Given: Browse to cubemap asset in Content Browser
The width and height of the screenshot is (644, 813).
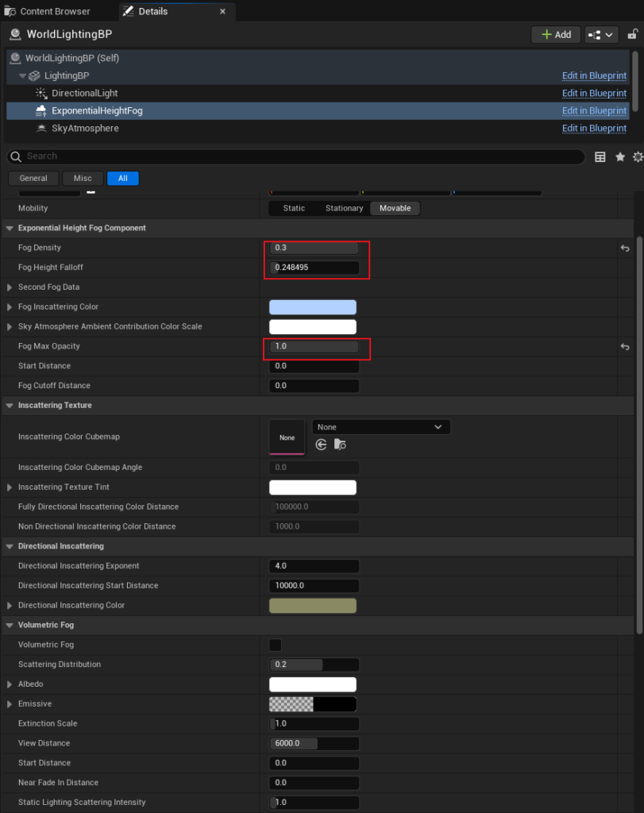Looking at the screenshot, I should pos(340,445).
